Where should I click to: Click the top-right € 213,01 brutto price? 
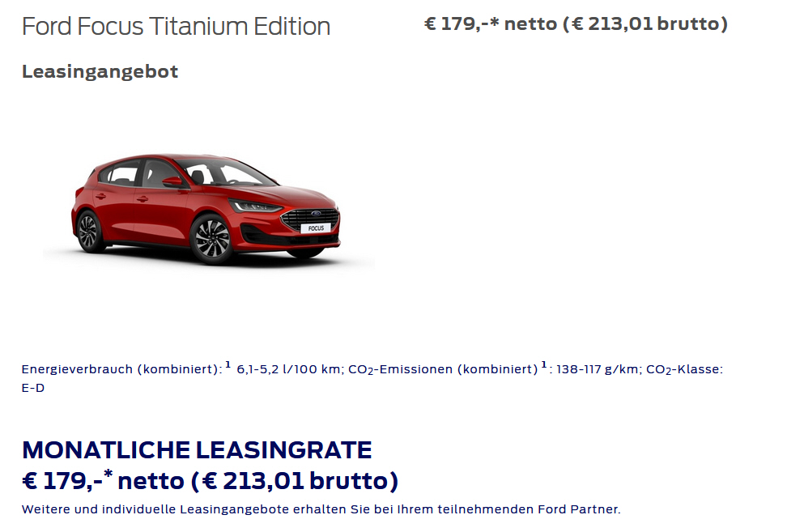(x=645, y=23)
